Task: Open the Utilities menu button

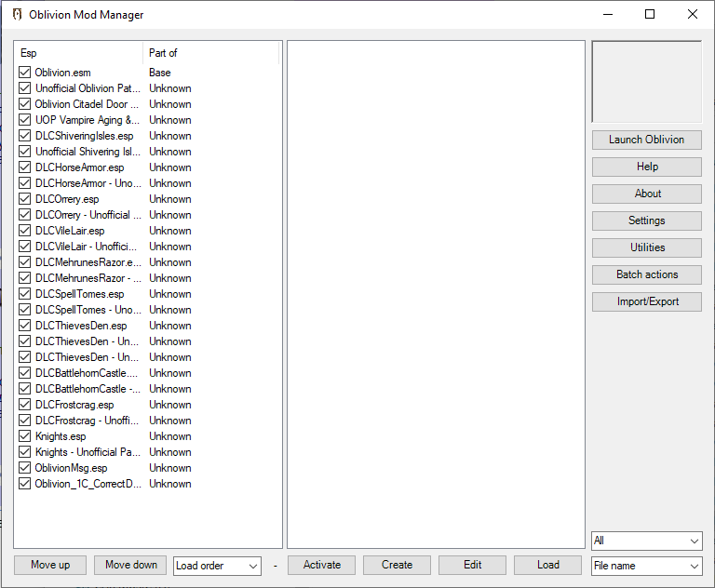Action: [x=647, y=247]
